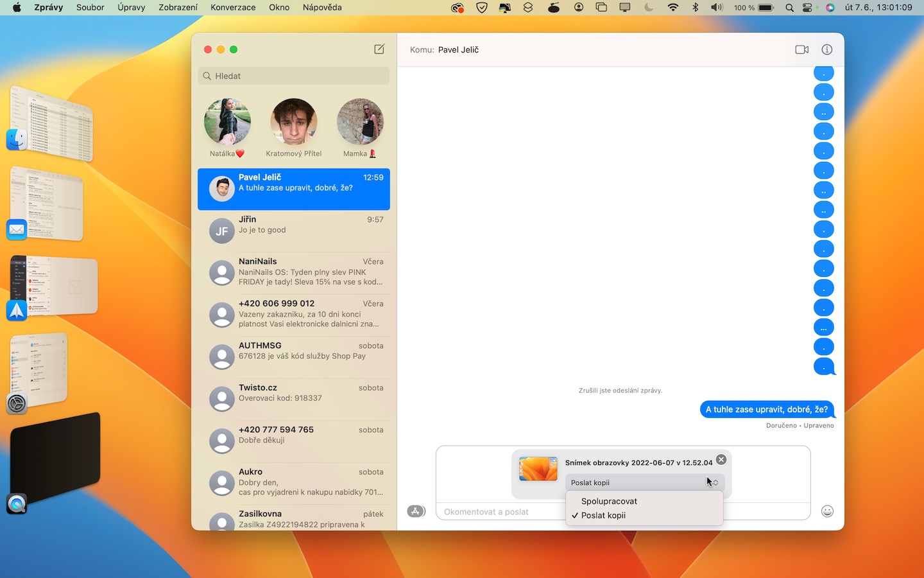Open the Zobrazení menu
The image size is (924, 578).
pos(178,8)
